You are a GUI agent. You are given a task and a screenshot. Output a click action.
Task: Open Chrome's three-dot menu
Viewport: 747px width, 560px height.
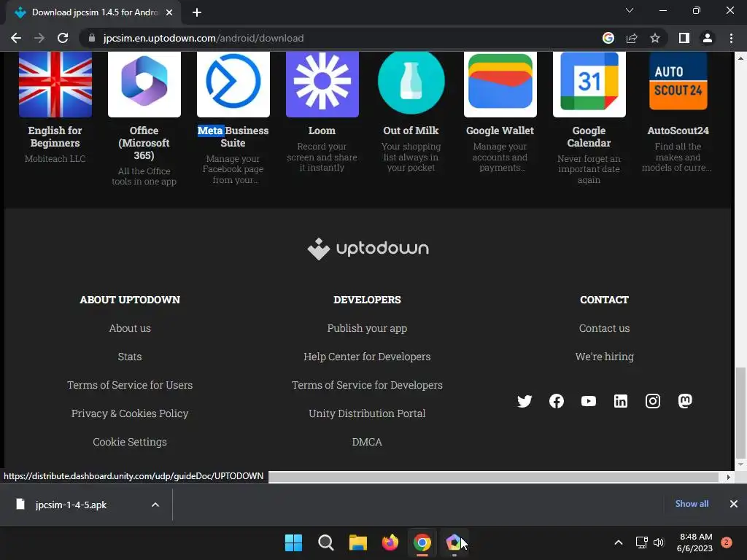(x=731, y=38)
